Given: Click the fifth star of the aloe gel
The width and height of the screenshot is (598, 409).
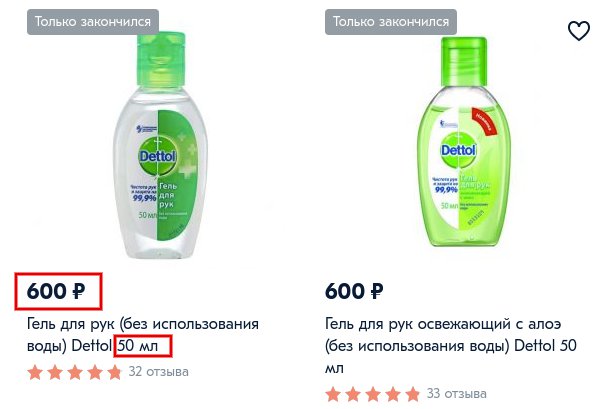Looking at the screenshot, I should click(x=412, y=394).
